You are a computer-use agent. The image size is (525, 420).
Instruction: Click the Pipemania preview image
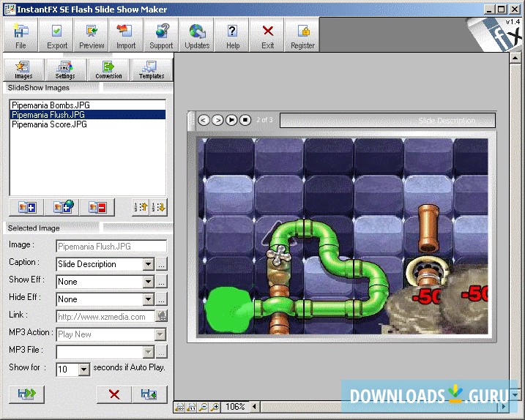click(343, 236)
